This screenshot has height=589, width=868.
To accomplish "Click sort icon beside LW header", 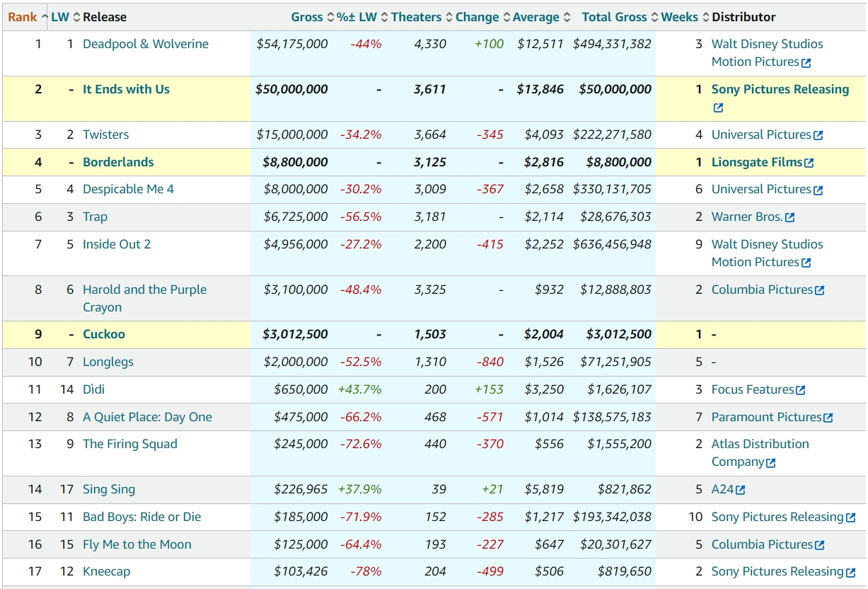I will coord(77,17).
